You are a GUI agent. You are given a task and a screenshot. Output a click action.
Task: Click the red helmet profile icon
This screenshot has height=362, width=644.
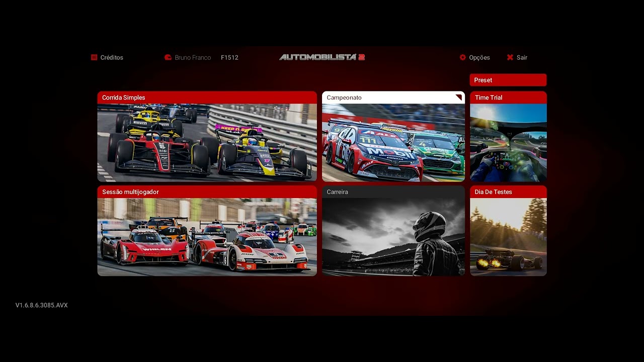click(168, 57)
